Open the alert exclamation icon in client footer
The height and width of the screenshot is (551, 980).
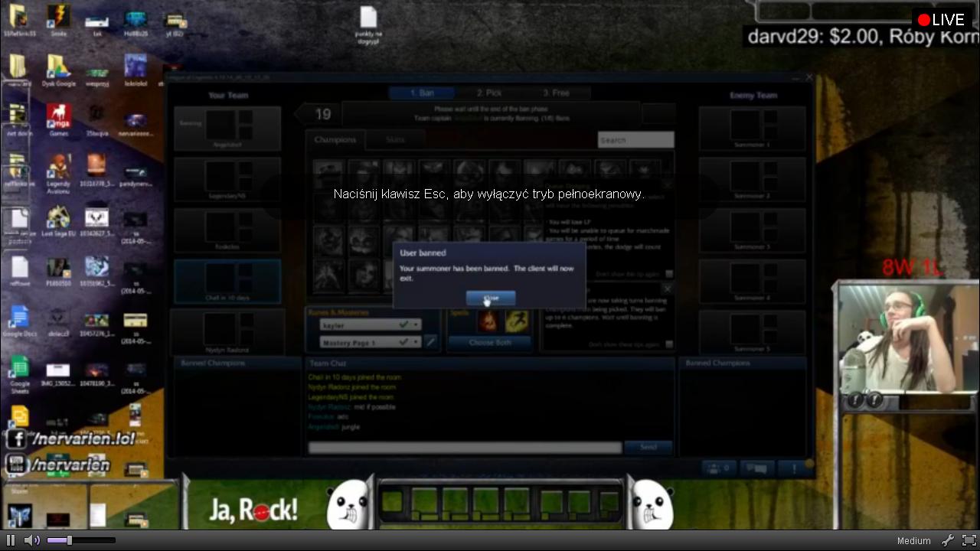(794, 468)
